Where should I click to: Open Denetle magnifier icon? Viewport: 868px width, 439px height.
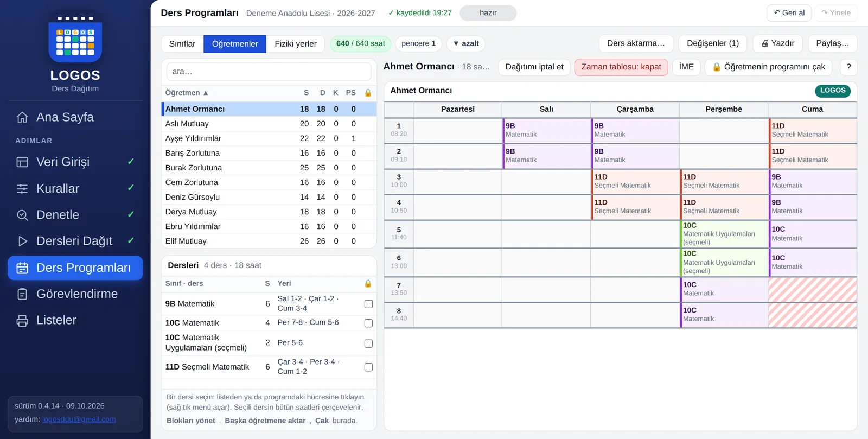(22, 215)
